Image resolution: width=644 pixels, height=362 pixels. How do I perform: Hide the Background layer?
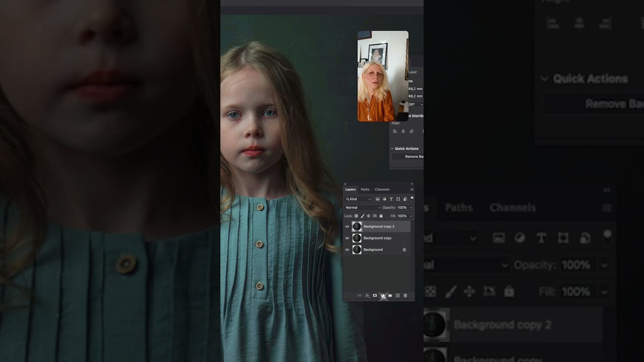347,250
